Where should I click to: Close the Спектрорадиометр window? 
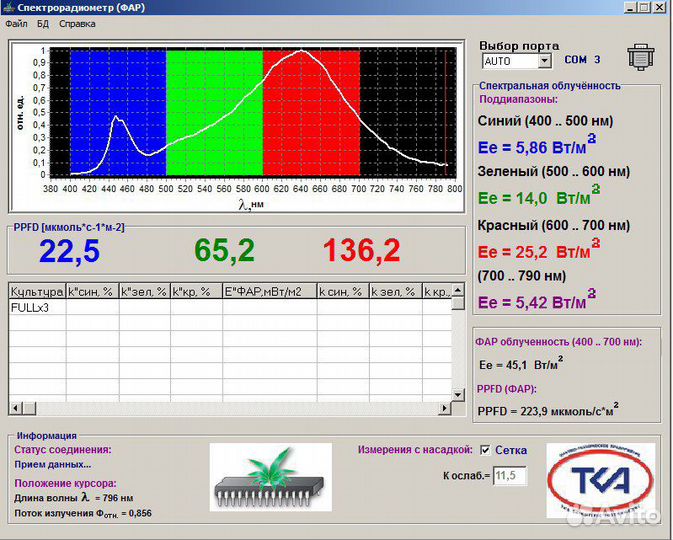click(657, 7)
